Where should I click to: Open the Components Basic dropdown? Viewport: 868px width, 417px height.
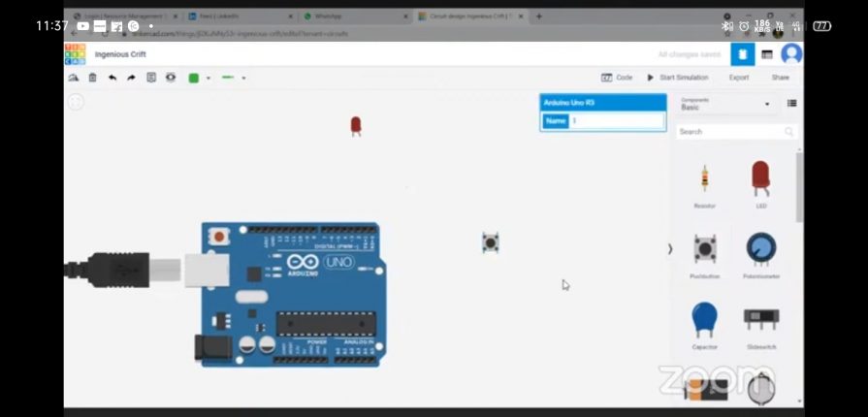pos(725,104)
